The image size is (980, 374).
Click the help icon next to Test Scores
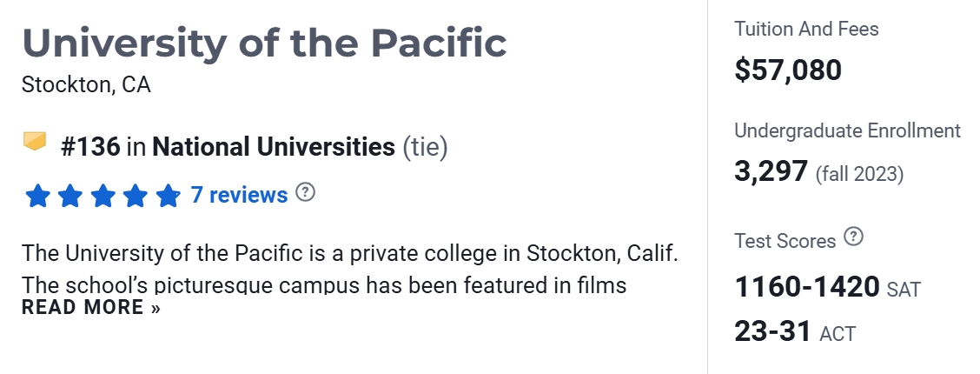[854, 237]
